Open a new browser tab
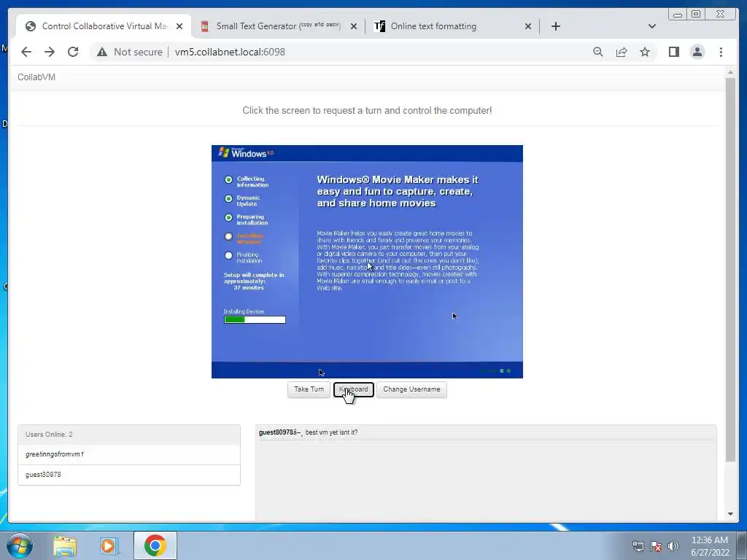Viewport: 747px width, 560px height. pos(555,26)
